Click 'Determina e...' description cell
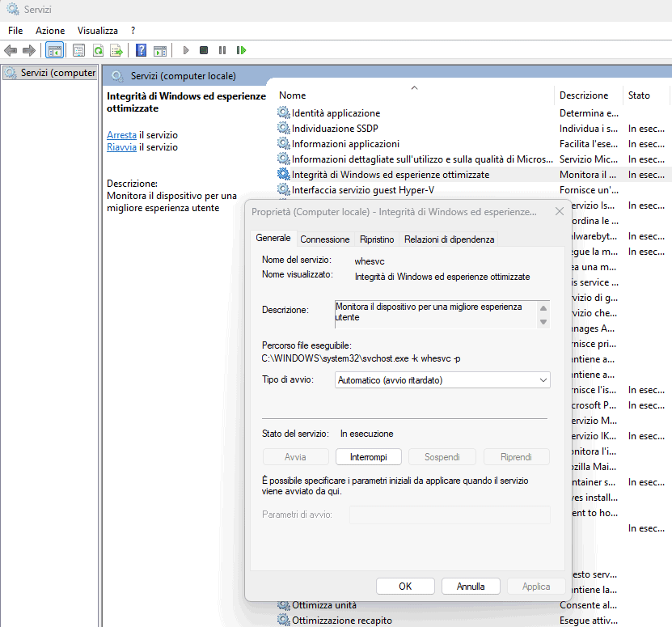The width and height of the screenshot is (672, 627). 589,112
